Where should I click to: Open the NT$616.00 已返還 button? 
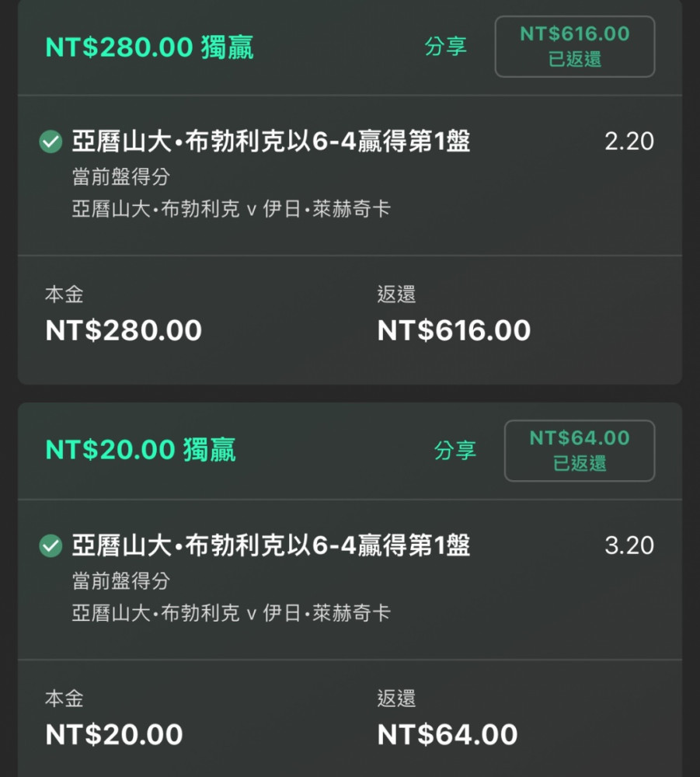click(x=575, y=47)
